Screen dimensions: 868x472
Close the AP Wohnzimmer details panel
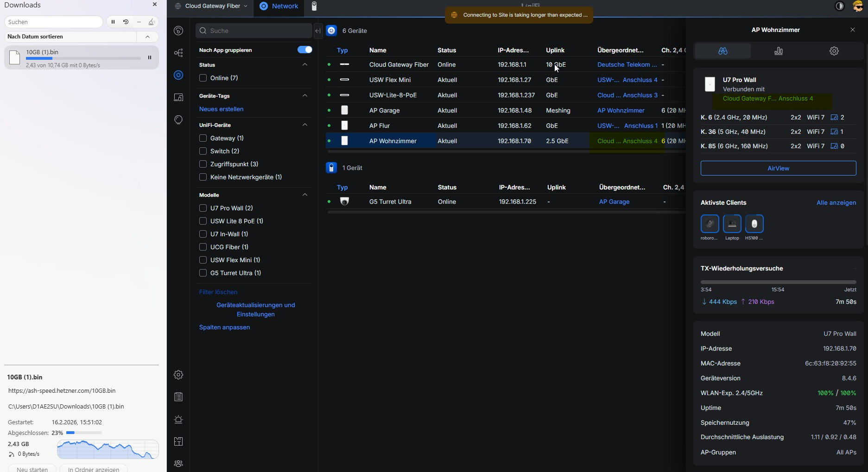click(x=853, y=30)
